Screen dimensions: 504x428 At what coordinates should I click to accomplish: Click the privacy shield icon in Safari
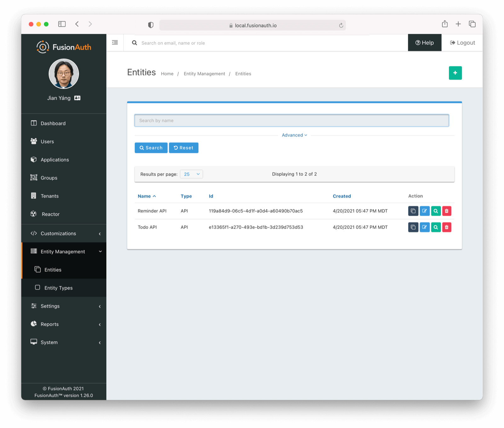151,25
